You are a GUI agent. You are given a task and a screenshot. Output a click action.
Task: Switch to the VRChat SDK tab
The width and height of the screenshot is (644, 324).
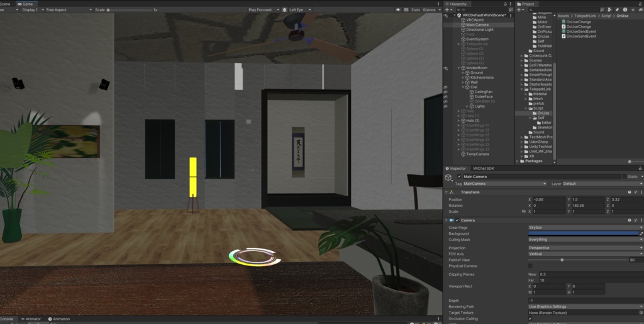(484, 169)
